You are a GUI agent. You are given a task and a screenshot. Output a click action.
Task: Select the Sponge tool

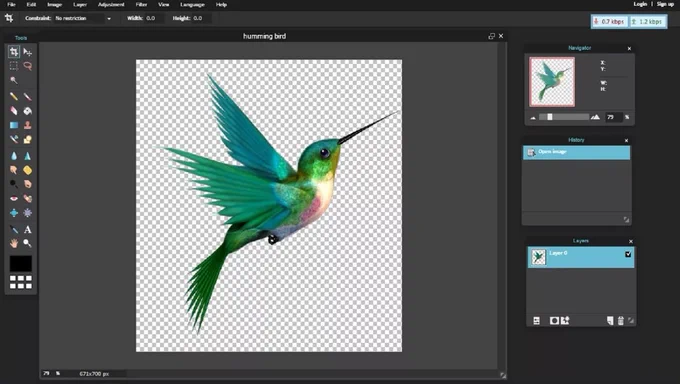tap(27, 170)
